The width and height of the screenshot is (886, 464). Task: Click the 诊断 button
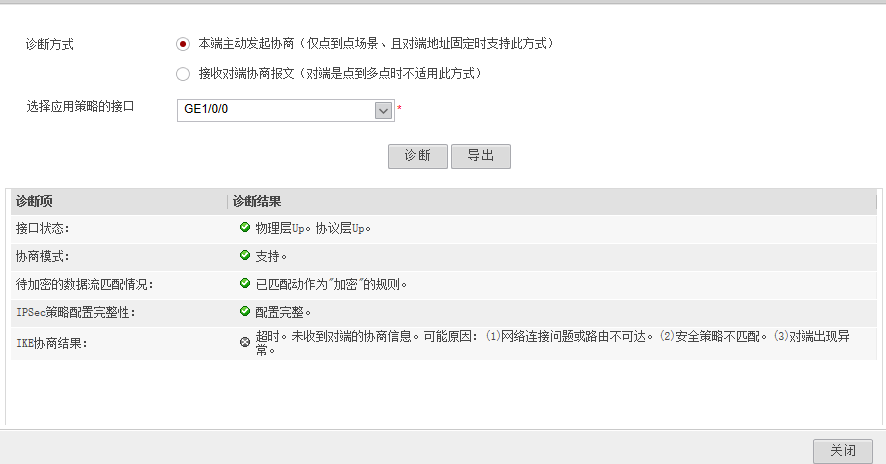tap(417, 156)
